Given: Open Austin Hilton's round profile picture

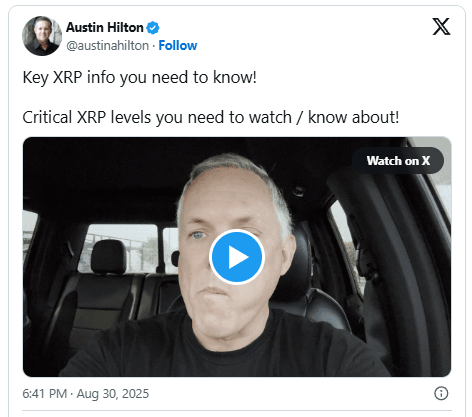Looking at the screenshot, I should click(x=42, y=36).
